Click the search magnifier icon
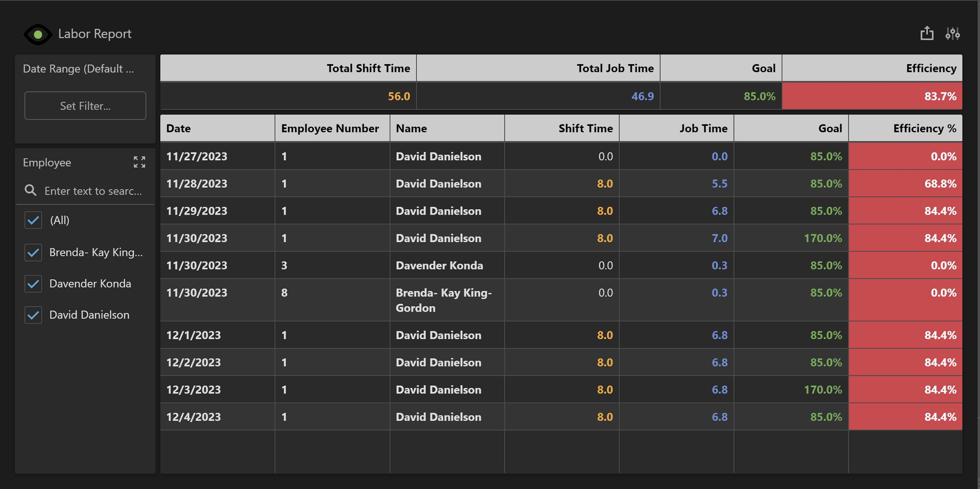980x489 pixels. (30, 191)
